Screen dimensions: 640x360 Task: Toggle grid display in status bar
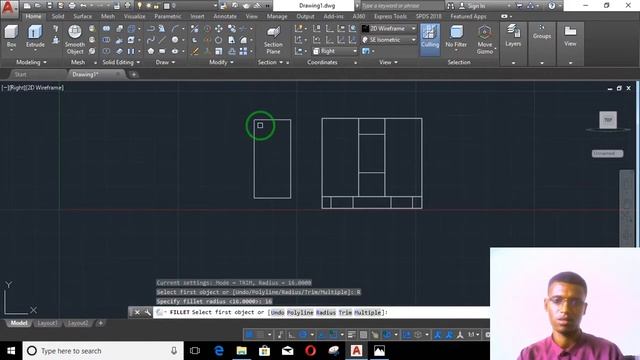[249, 335]
